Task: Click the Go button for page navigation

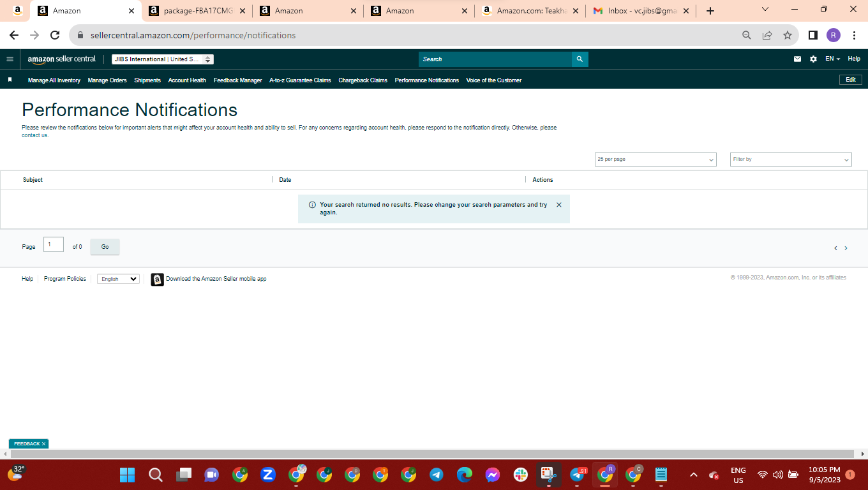Action: [x=105, y=247]
